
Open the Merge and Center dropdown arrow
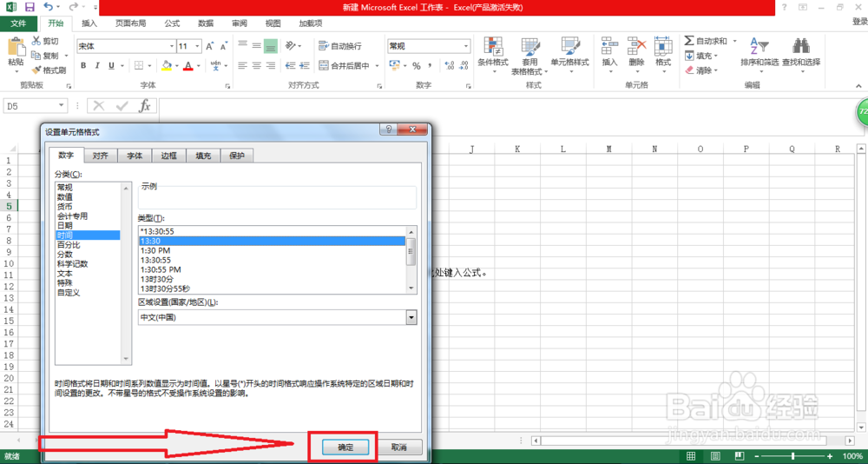click(x=377, y=65)
